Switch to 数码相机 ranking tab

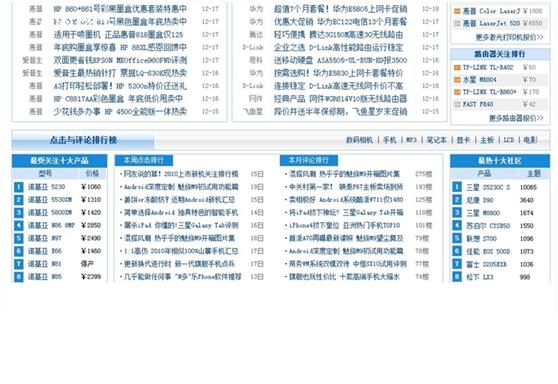[359, 140]
